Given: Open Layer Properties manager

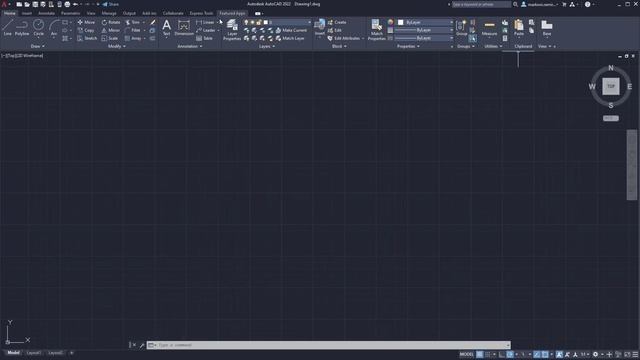Looking at the screenshot, I should pos(232,30).
